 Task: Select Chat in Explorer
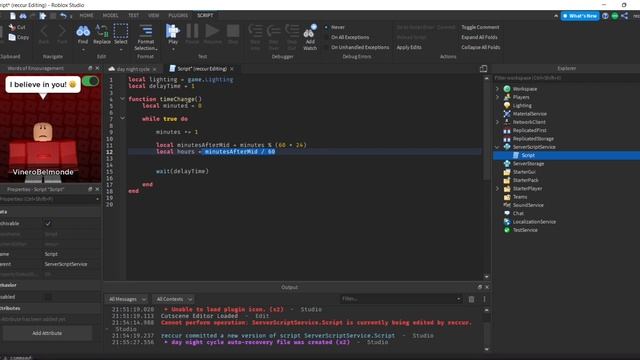[x=518, y=213]
